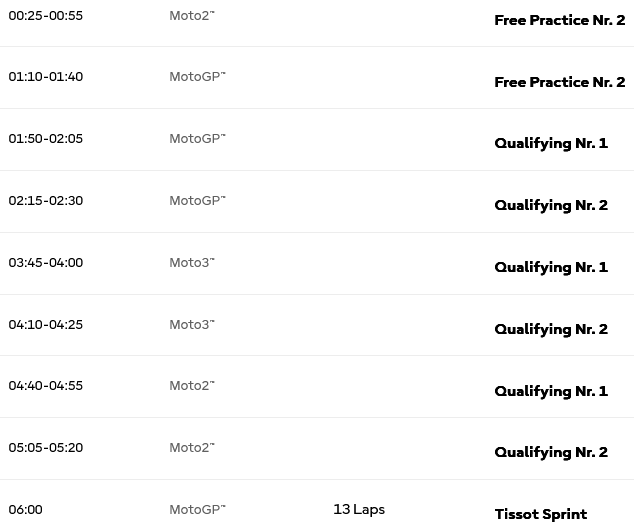
Task: Select Moto2 Qualifying Nr. 1 session name
Action: pos(551,391)
